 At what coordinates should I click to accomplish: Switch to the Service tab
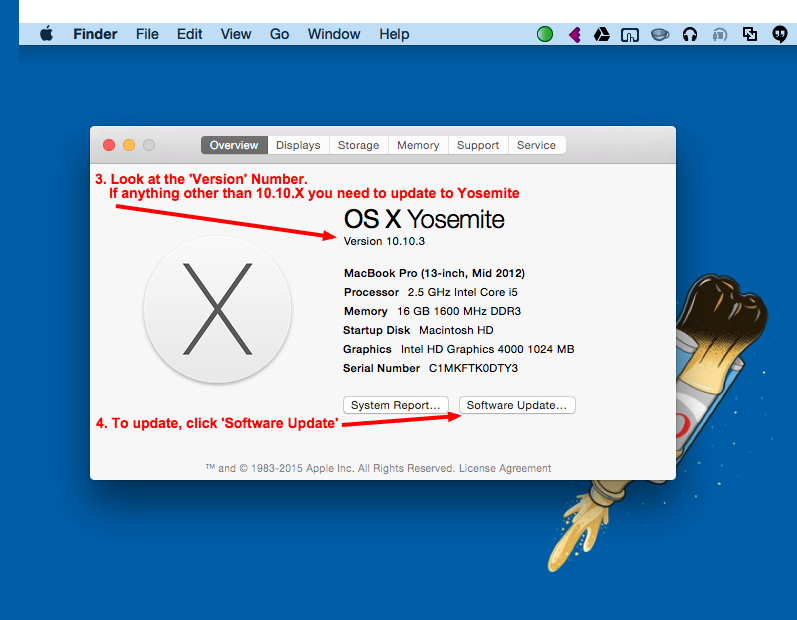click(x=536, y=145)
